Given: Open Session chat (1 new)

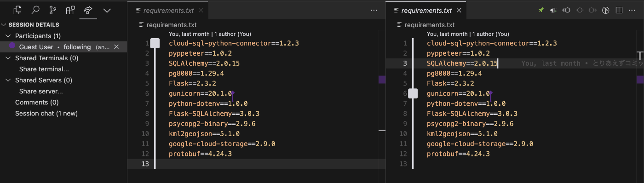Looking at the screenshot, I should pos(46,114).
